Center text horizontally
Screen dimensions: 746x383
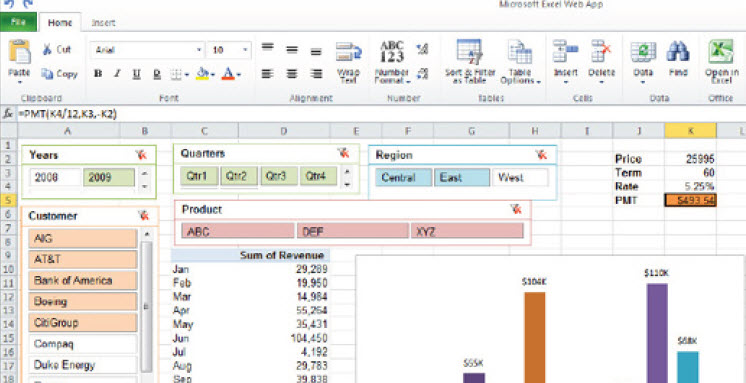coord(292,74)
